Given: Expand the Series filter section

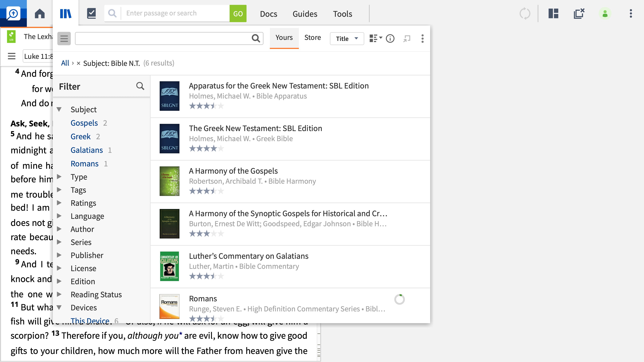Looking at the screenshot, I should coord(59,242).
